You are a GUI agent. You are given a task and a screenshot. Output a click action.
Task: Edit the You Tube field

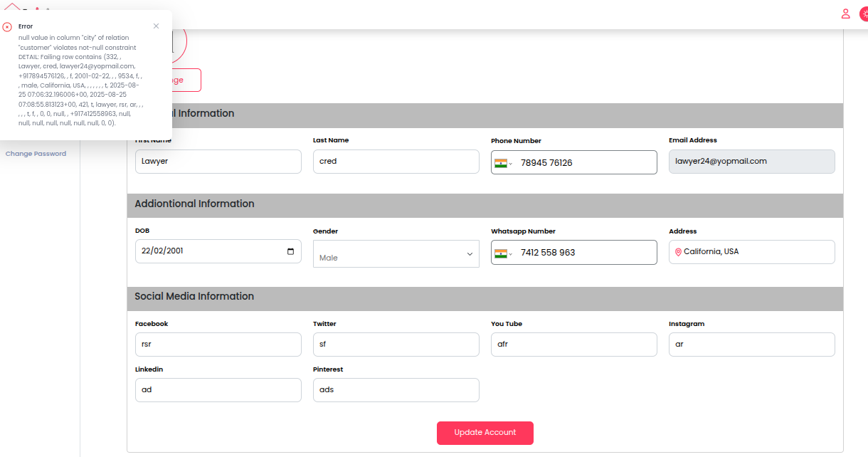573,345
